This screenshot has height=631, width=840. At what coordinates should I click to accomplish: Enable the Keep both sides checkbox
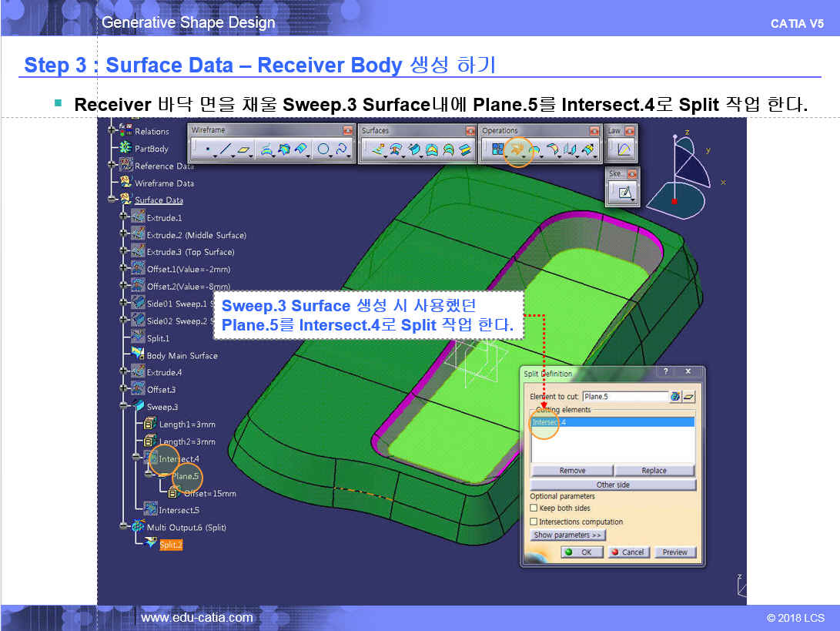click(x=534, y=508)
